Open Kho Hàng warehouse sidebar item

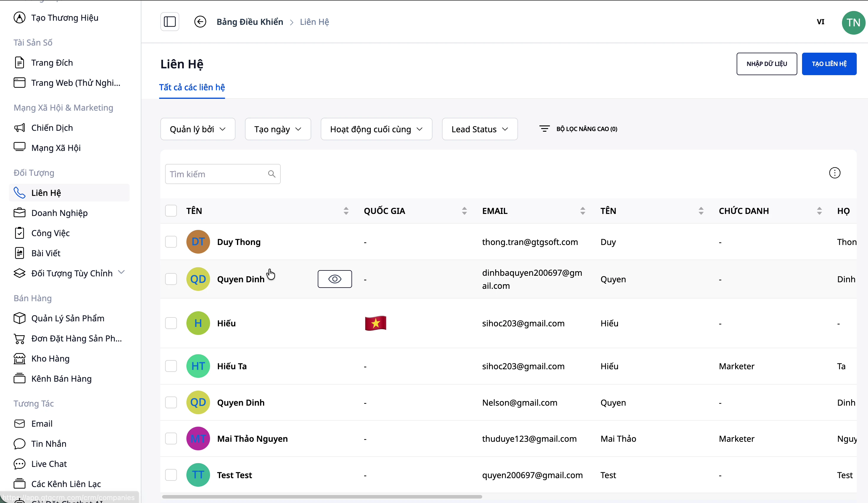[x=50, y=359]
